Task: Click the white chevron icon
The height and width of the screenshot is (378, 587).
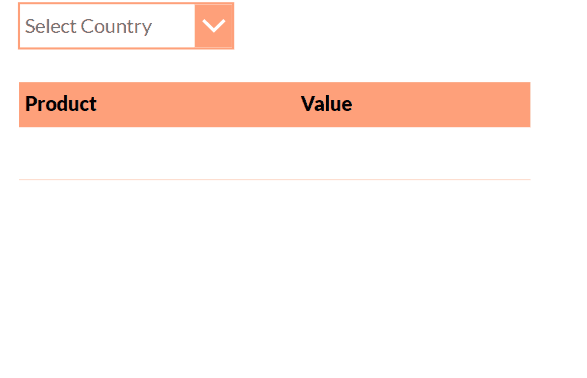Action: tap(214, 26)
